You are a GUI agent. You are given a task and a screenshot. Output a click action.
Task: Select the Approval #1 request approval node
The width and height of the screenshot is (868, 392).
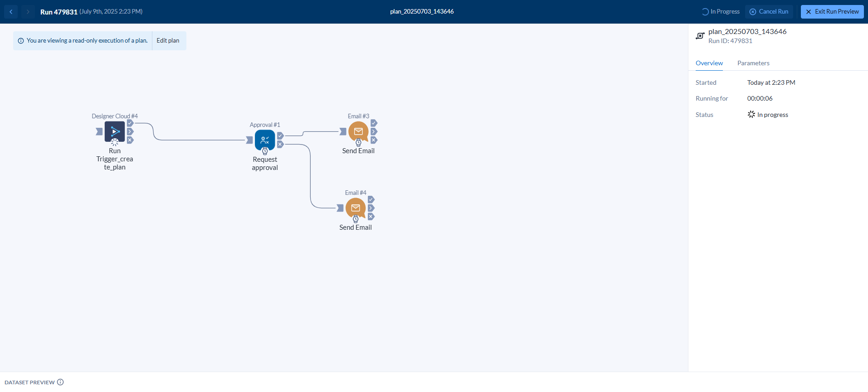[x=265, y=140]
